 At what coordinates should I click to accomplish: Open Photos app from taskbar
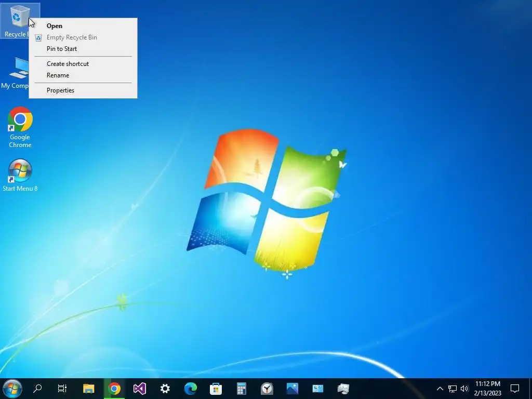tap(292, 389)
